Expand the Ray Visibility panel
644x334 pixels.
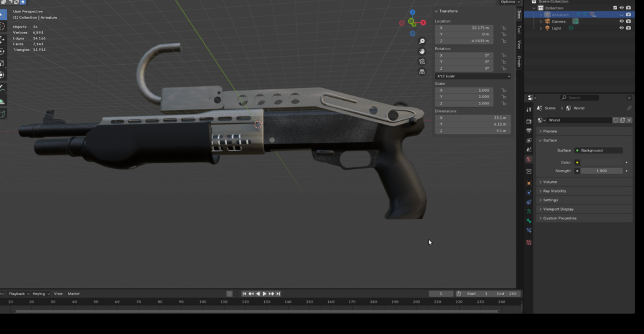584,191
